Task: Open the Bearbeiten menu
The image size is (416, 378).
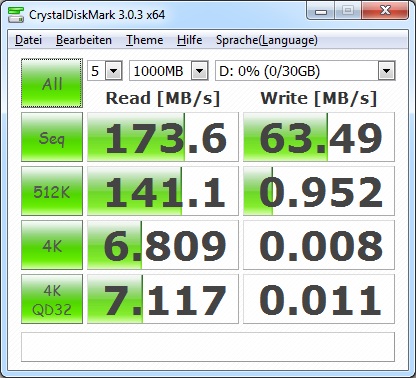Action: click(84, 40)
